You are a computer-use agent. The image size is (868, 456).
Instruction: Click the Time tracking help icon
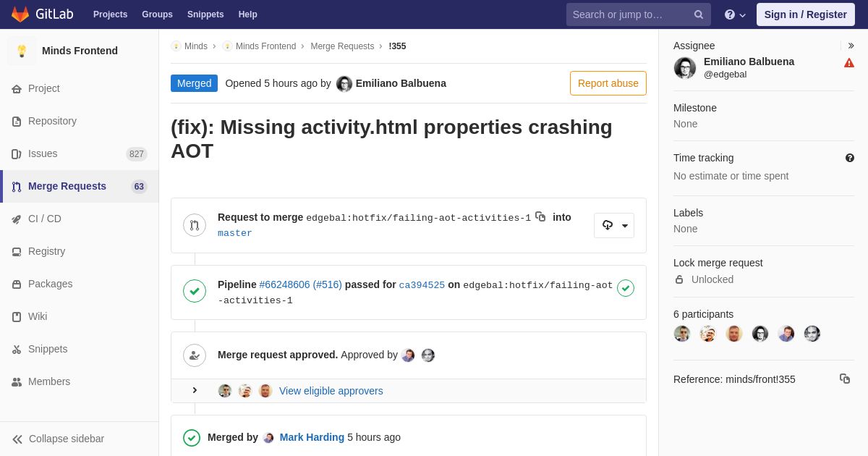click(x=850, y=158)
